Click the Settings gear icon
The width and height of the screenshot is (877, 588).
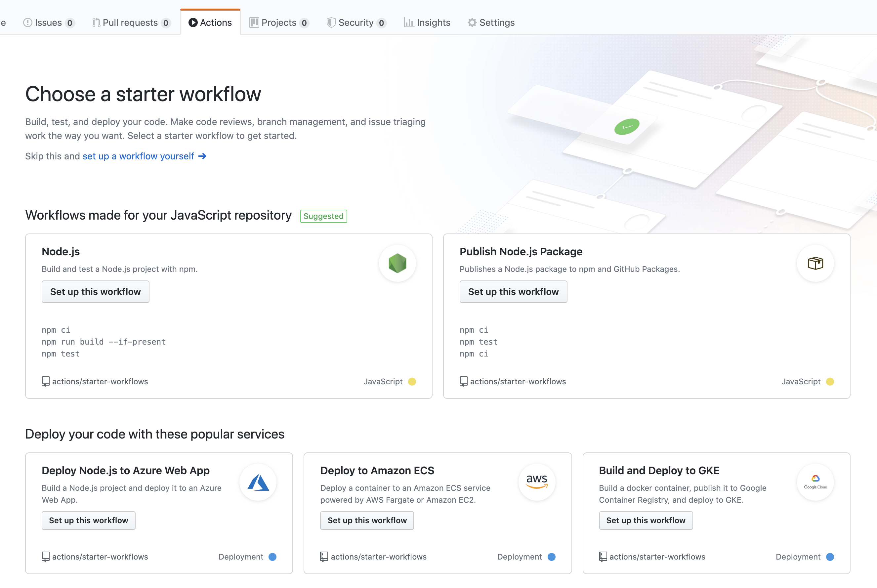pyautogui.click(x=472, y=22)
